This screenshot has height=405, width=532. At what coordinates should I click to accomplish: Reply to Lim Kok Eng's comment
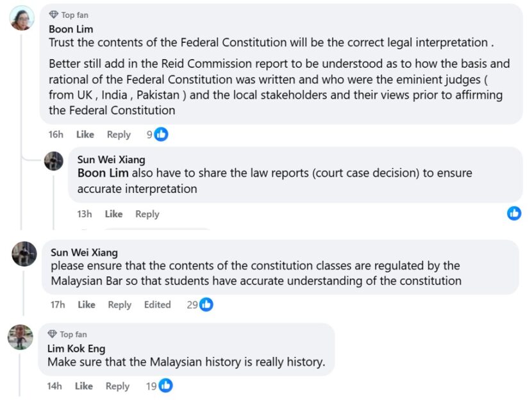117,386
